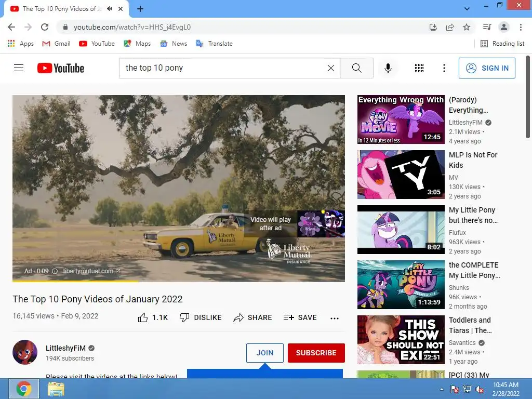Click the video title 'The Top 10 Pony Videos of January 2022'
Image resolution: width=532 pixels, height=399 pixels.
(98, 299)
